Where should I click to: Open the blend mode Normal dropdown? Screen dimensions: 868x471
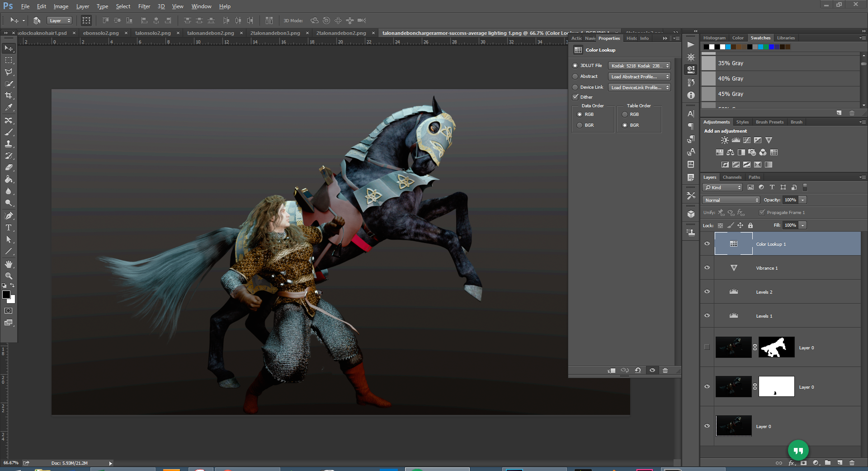click(x=731, y=200)
